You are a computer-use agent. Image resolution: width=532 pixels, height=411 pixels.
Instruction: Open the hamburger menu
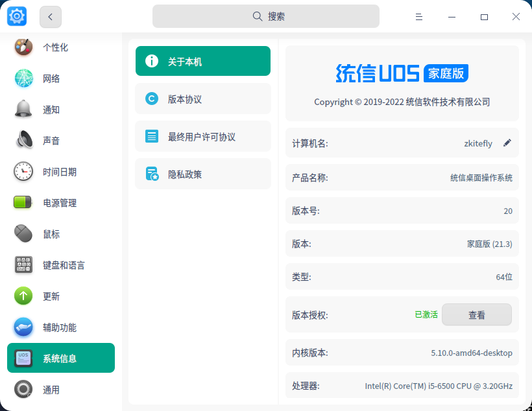pyautogui.click(x=418, y=16)
